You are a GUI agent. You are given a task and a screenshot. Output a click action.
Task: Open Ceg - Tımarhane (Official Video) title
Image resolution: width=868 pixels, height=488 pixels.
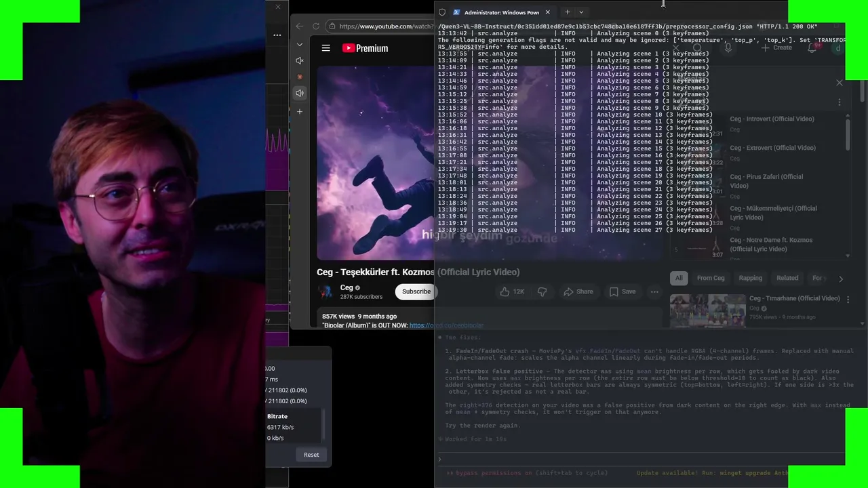794,298
